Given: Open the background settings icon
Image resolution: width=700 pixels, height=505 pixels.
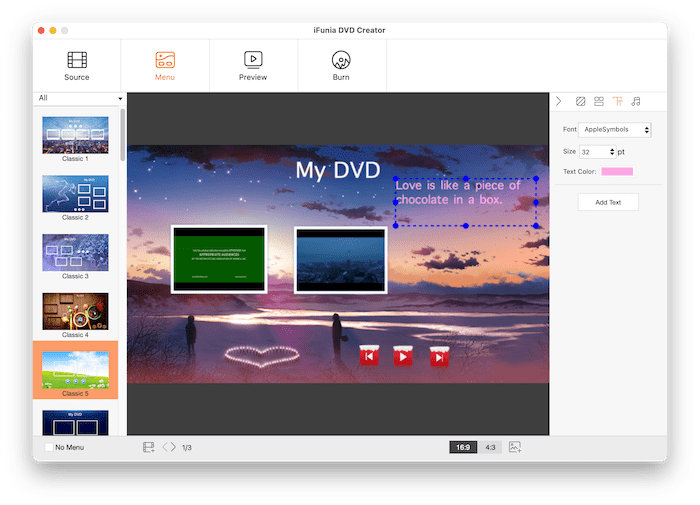Looking at the screenshot, I should 580,102.
